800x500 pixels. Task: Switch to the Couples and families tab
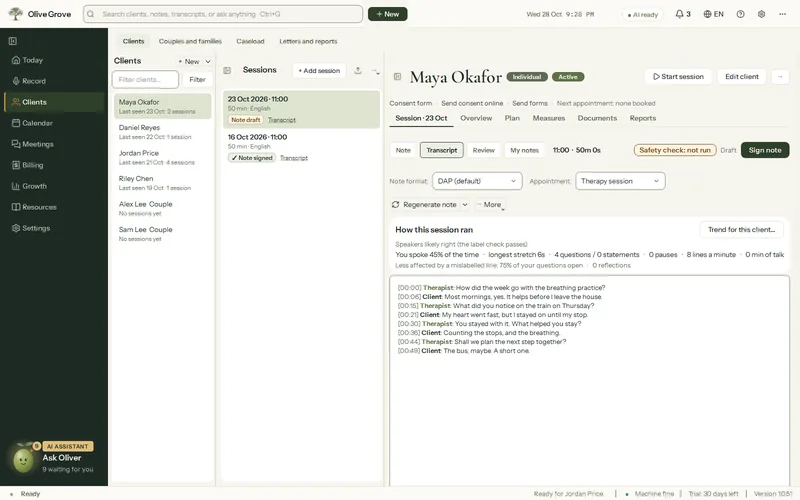tap(190, 41)
